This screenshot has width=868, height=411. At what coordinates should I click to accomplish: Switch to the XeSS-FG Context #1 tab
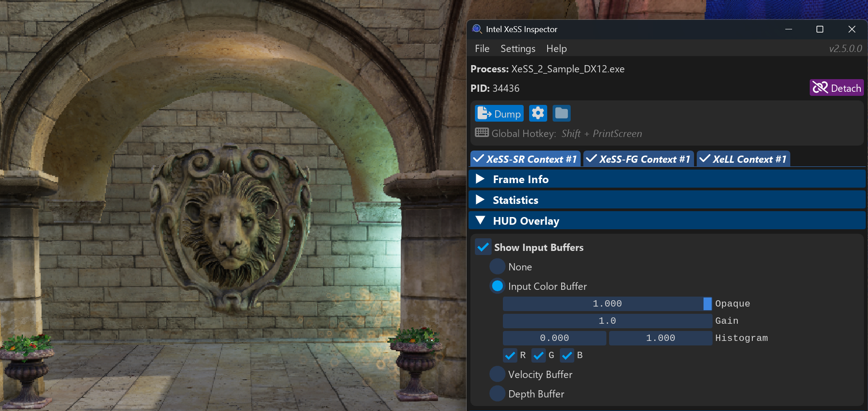[x=638, y=159]
